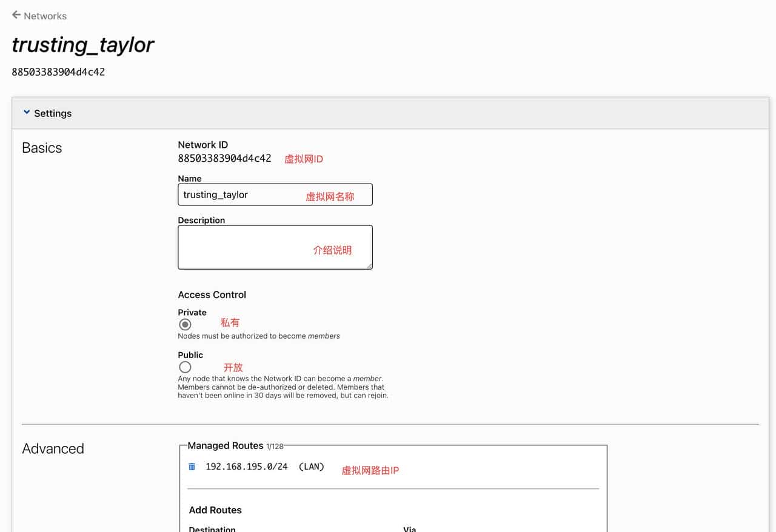The height and width of the screenshot is (532, 776).
Task: Grab the Description box resize handle
Action: pos(369,265)
